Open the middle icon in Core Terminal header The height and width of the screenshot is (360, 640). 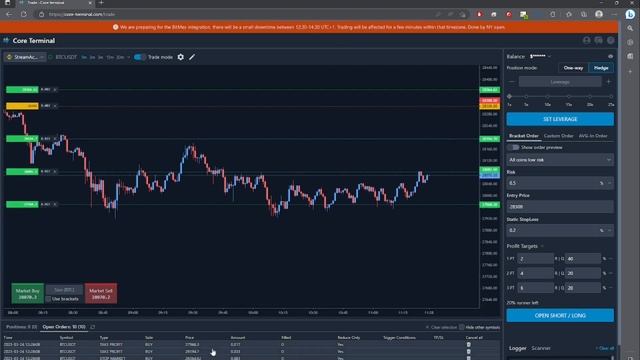pos(598,40)
